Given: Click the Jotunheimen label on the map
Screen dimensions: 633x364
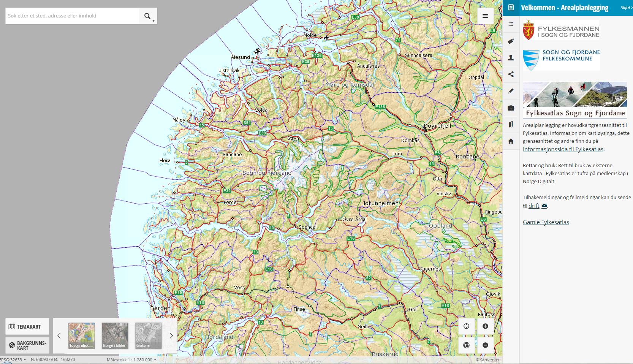Looking at the screenshot, I should pos(380,203).
